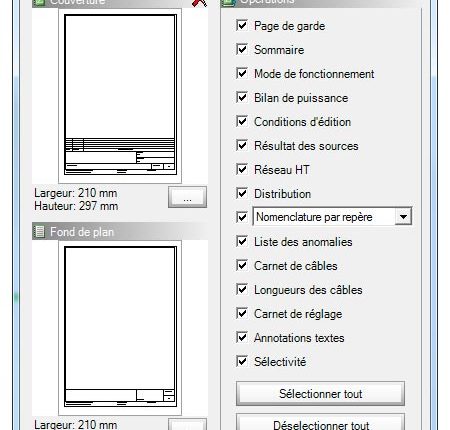
Task: Uncheck the Nomenclature dropdown's checkbox
Action: 242,217
